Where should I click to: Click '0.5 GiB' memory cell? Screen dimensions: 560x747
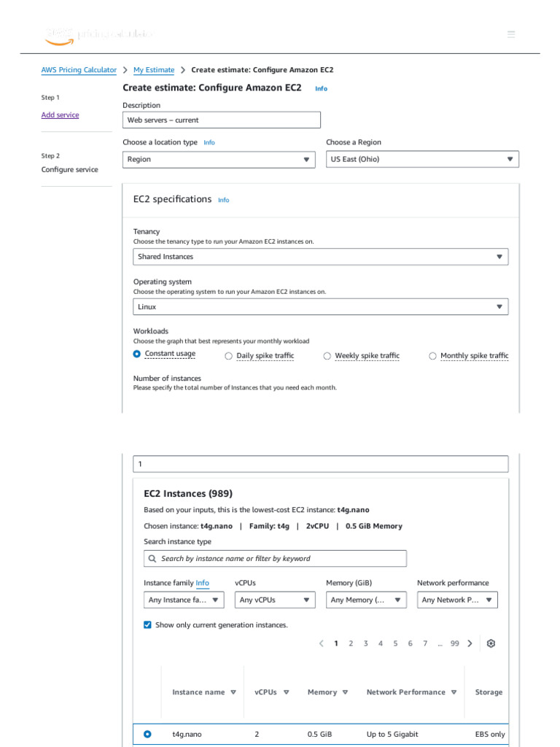point(319,734)
